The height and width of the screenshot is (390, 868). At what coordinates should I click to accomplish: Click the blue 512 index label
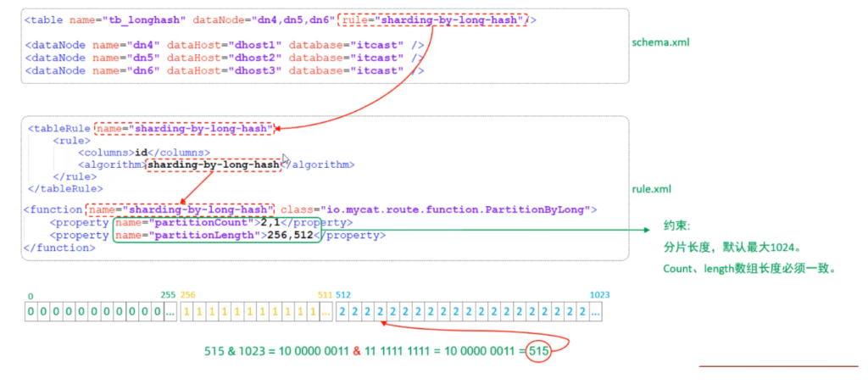pos(342,295)
